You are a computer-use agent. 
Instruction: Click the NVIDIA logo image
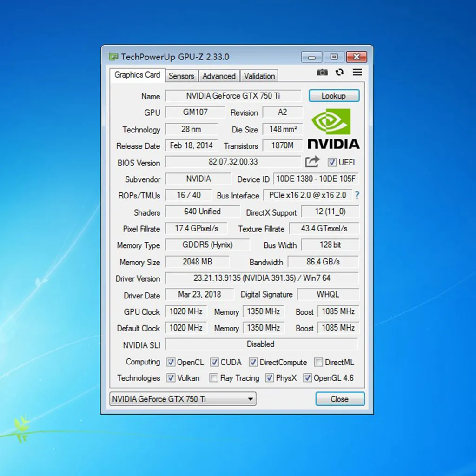pos(333,129)
